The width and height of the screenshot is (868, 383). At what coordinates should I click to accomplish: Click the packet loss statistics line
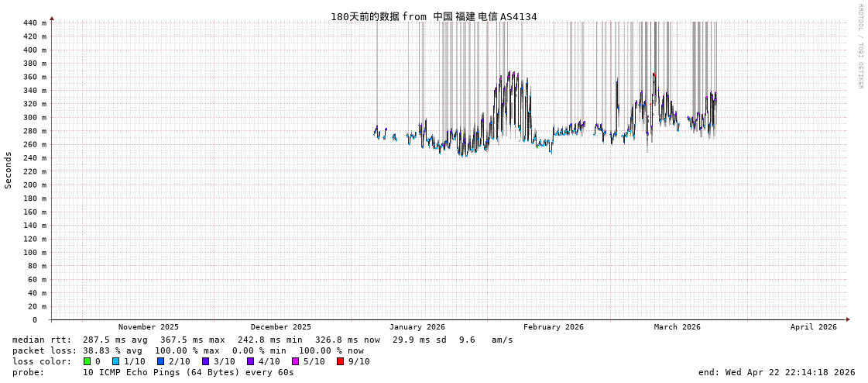pyautogui.click(x=188, y=350)
